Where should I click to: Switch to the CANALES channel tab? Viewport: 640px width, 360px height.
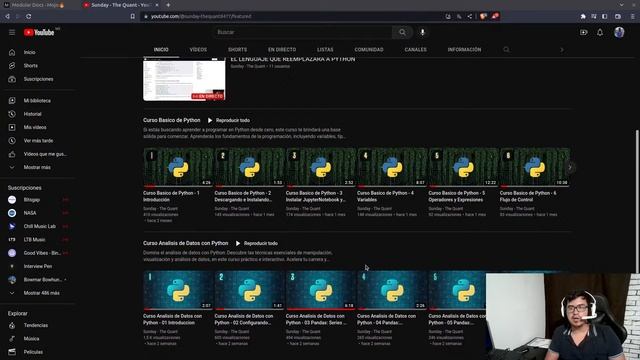(x=416, y=49)
